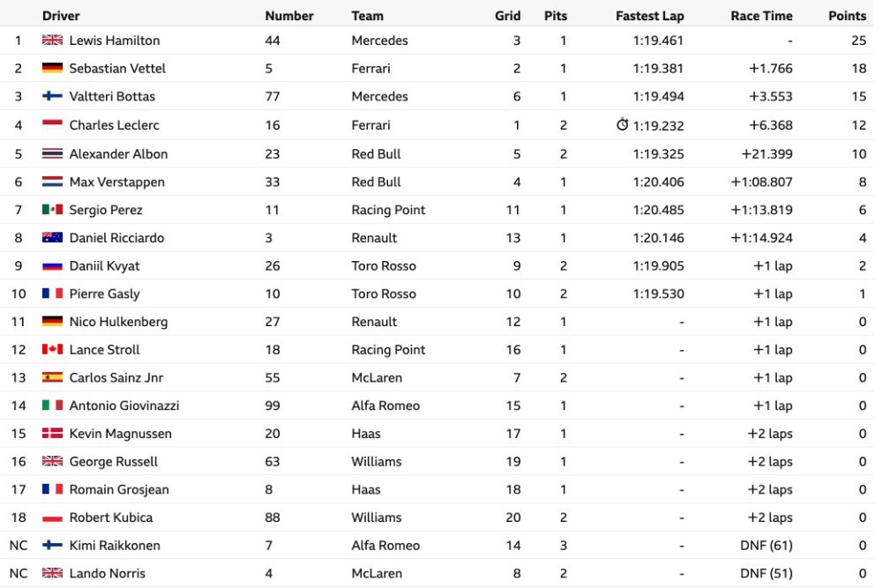Viewport: 882px width, 588px height.
Task: Click the Danish flag beside Kevin Magnussen
Action: 52,434
